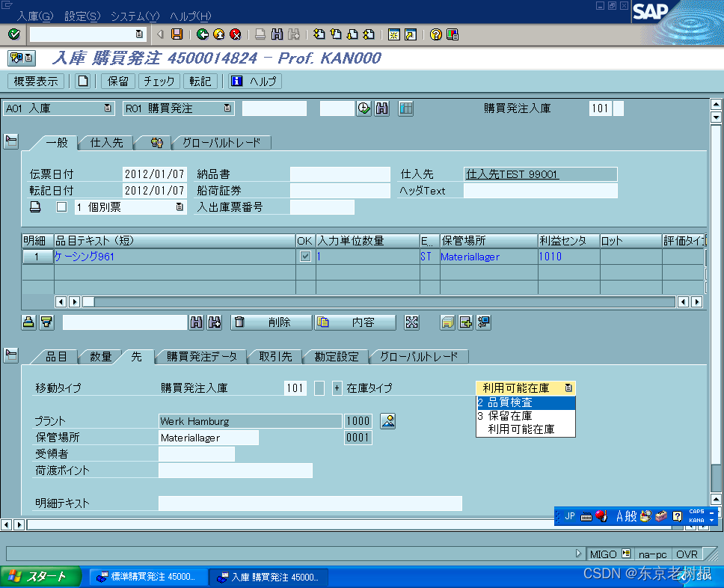Image resolution: width=724 pixels, height=588 pixels.
Task: Click the チェック button
Action: click(159, 82)
